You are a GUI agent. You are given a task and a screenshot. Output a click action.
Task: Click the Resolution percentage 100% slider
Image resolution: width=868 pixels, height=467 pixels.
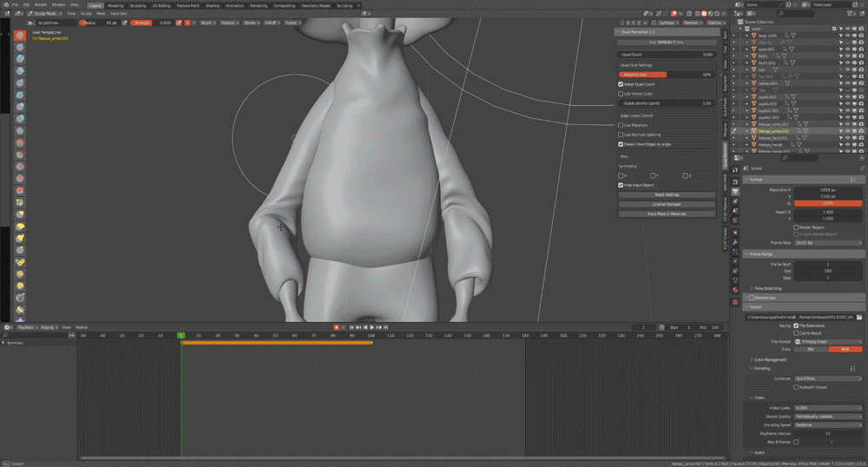pos(827,203)
